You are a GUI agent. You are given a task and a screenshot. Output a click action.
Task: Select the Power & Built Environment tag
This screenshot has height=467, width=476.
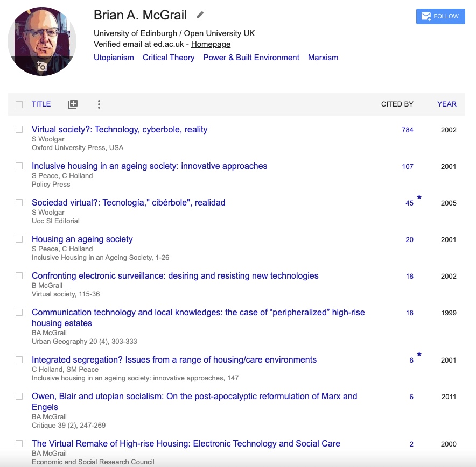pos(251,58)
